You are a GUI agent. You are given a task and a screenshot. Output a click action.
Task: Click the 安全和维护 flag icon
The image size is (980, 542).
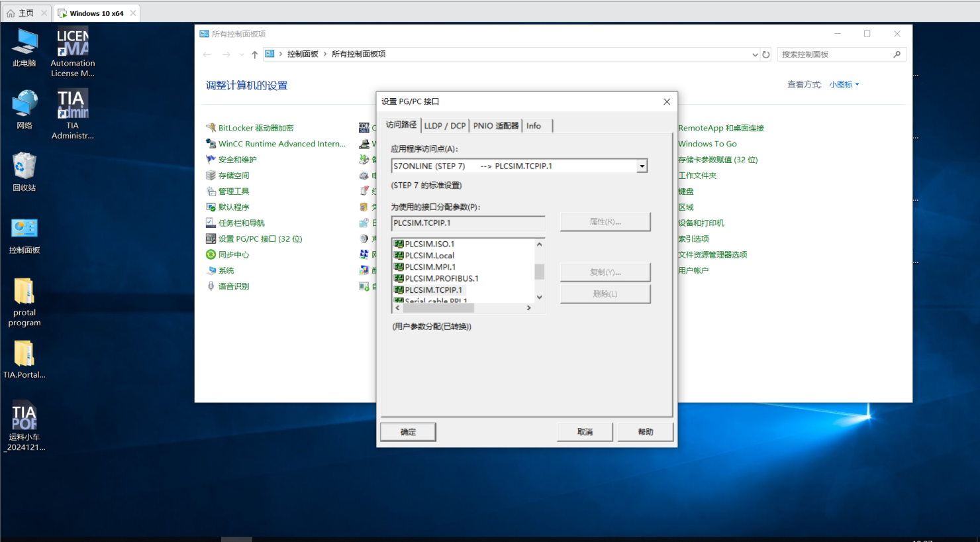pos(211,160)
